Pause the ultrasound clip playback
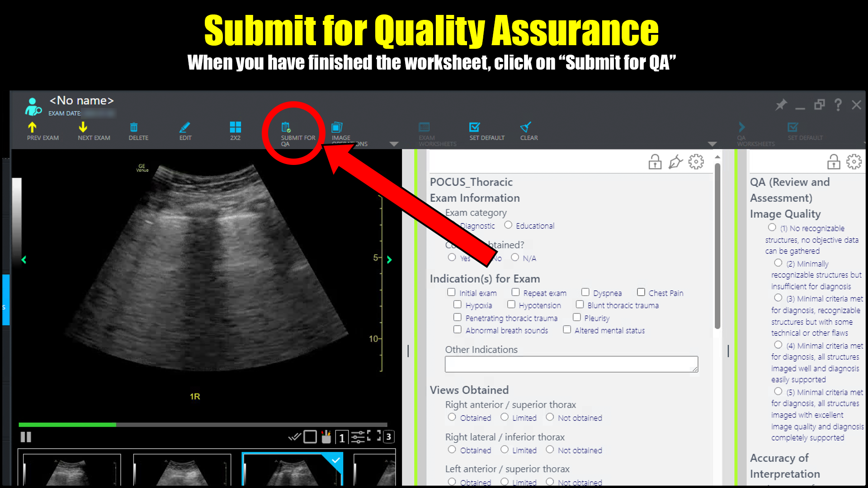This screenshot has width=868, height=488. coord(26,437)
